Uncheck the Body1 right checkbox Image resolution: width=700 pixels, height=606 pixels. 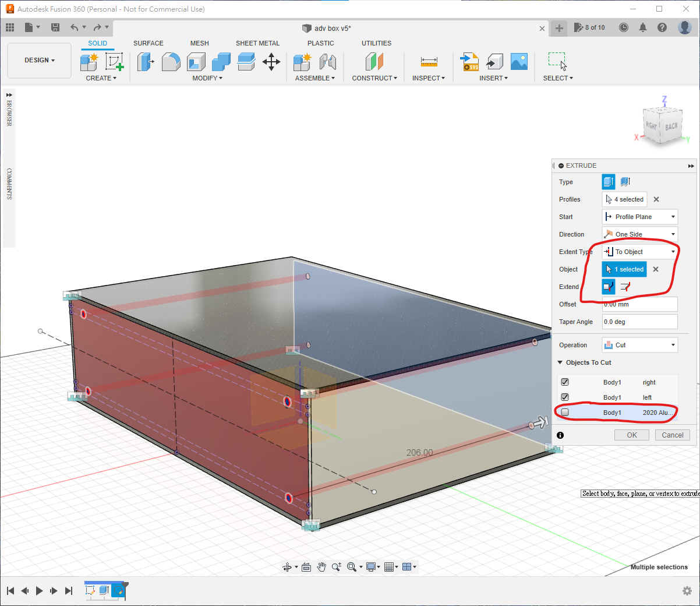point(565,382)
